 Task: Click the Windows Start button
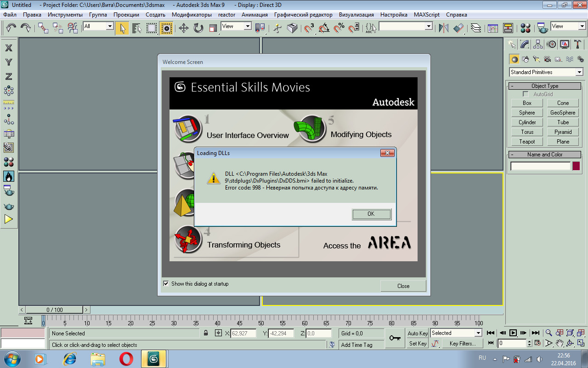(x=12, y=358)
